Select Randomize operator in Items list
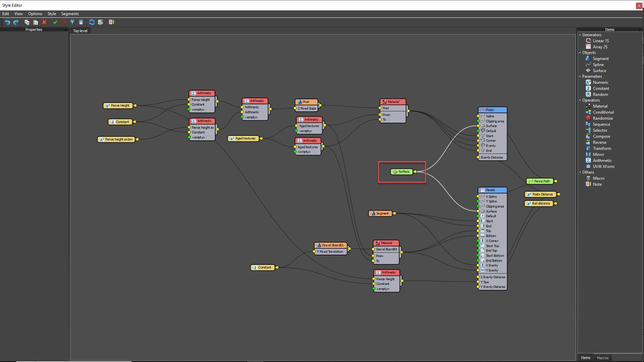644x362 pixels. (x=602, y=118)
